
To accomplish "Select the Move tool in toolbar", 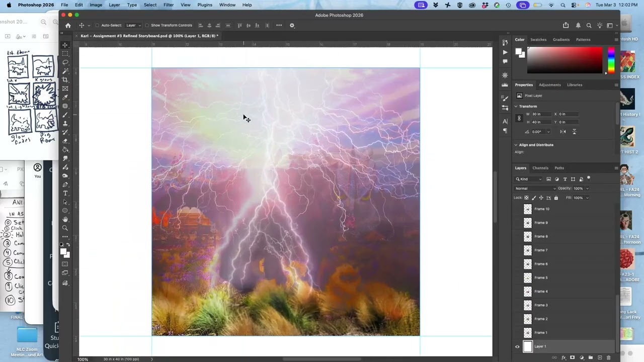I will pyautogui.click(x=65, y=45).
